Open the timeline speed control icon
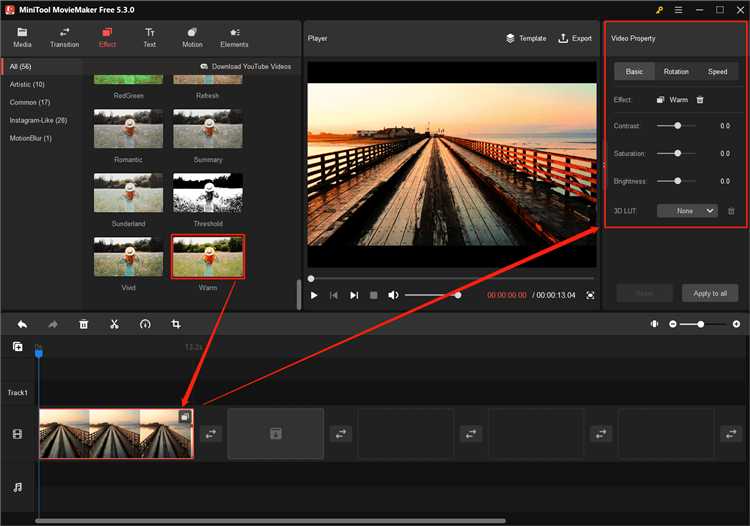Screen dimensions: 750x526 coord(145,324)
